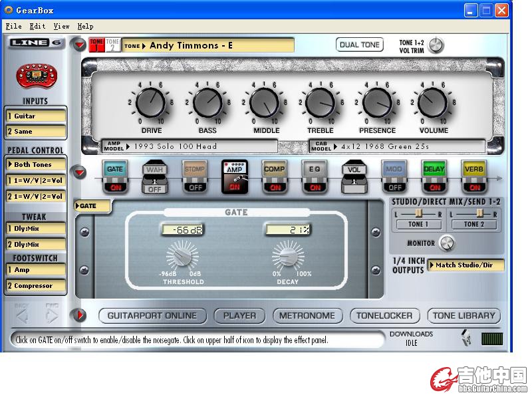The height and width of the screenshot is (399, 532).
Task: Select footswitch 2 Compressor
Action: pyautogui.click(x=36, y=286)
